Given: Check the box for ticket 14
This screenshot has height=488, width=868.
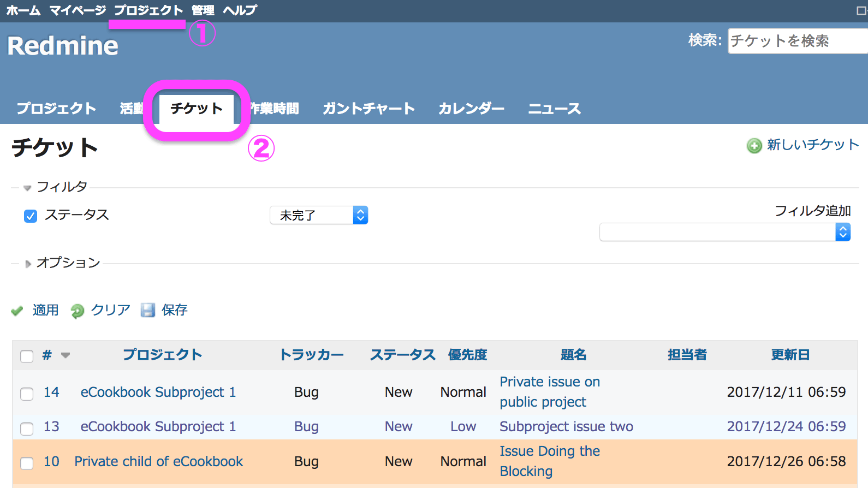Looking at the screenshot, I should pyautogui.click(x=27, y=394).
